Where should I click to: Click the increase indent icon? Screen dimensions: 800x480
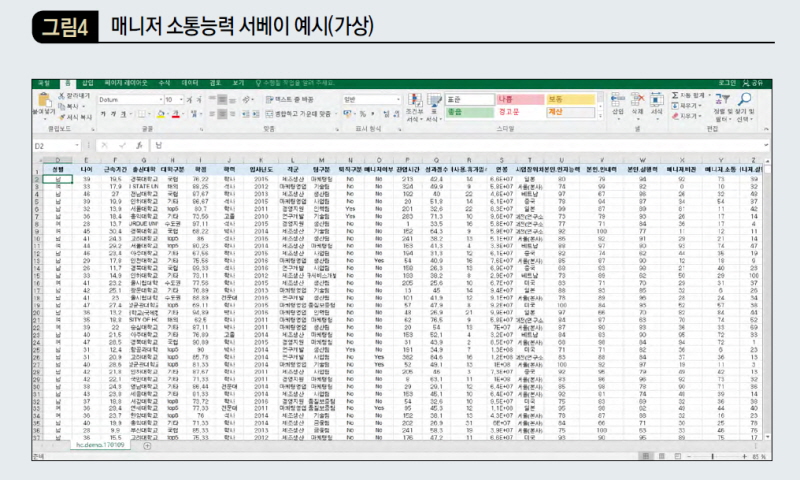(256, 114)
